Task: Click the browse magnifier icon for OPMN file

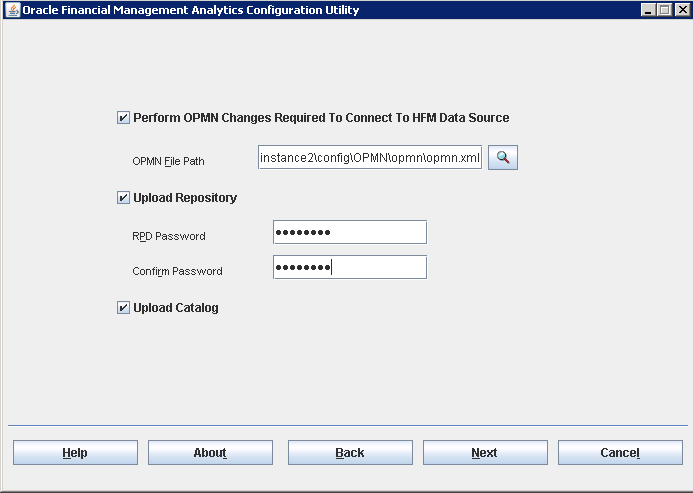Action: pyautogui.click(x=503, y=157)
